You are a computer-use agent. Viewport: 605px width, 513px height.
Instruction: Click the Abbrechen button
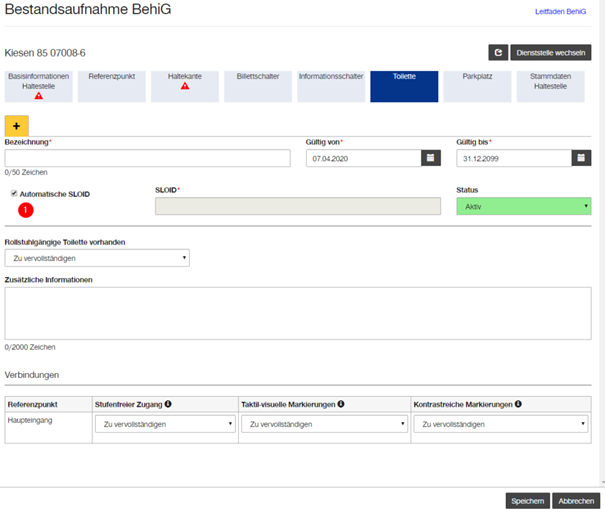(x=576, y=501)
